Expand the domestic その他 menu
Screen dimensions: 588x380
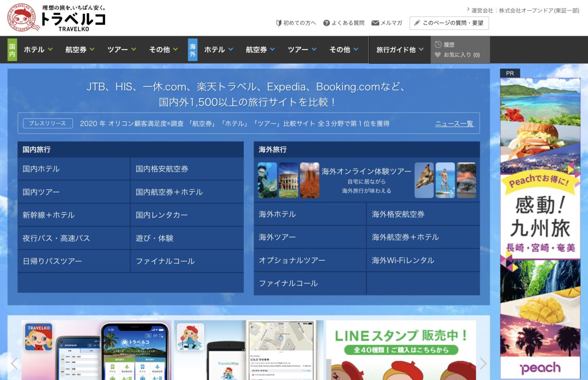163,50
